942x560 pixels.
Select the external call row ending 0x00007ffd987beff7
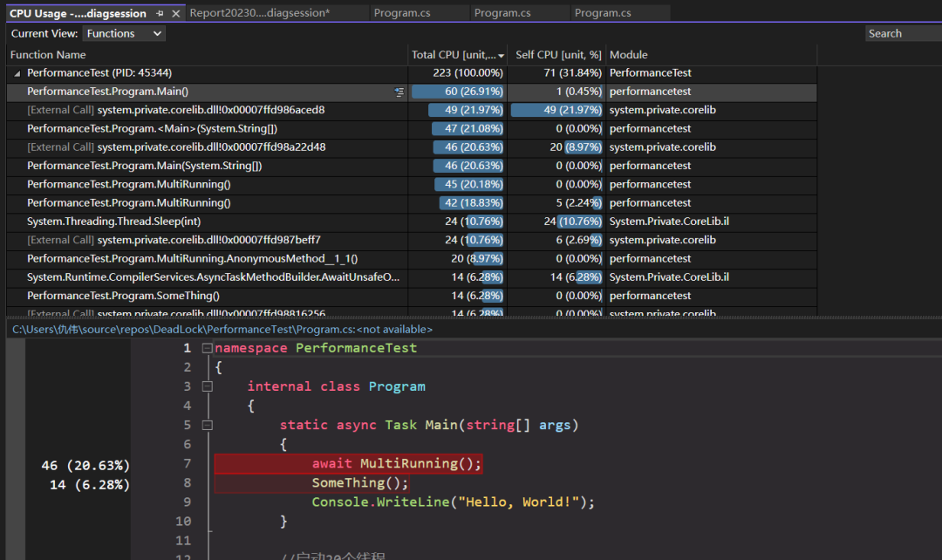[x=412, y=241]
